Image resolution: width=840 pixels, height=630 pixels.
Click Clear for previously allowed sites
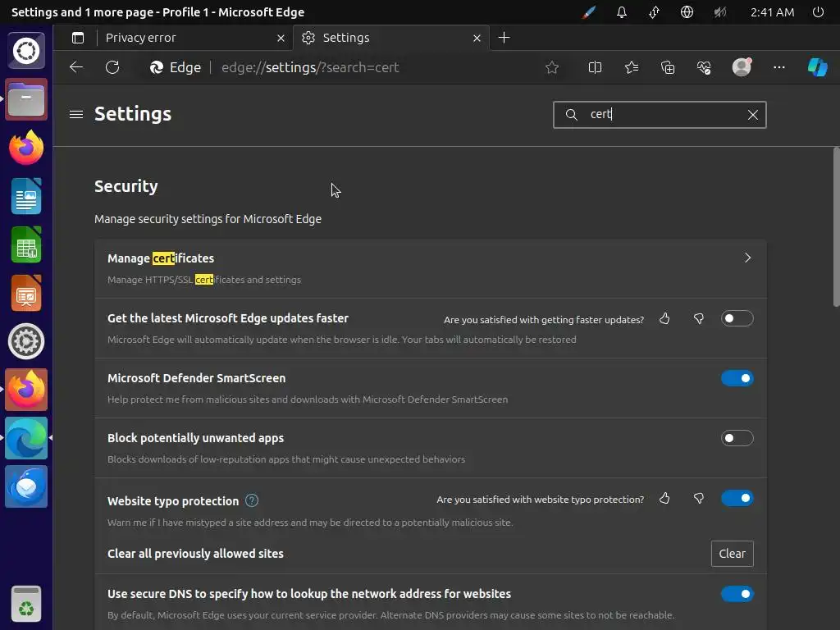tap(732, 554)
